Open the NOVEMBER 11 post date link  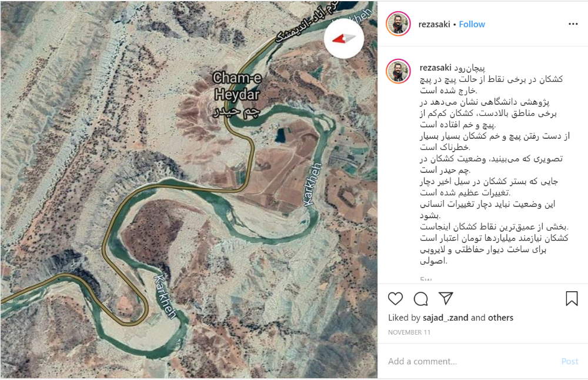(x=409, y=332)
